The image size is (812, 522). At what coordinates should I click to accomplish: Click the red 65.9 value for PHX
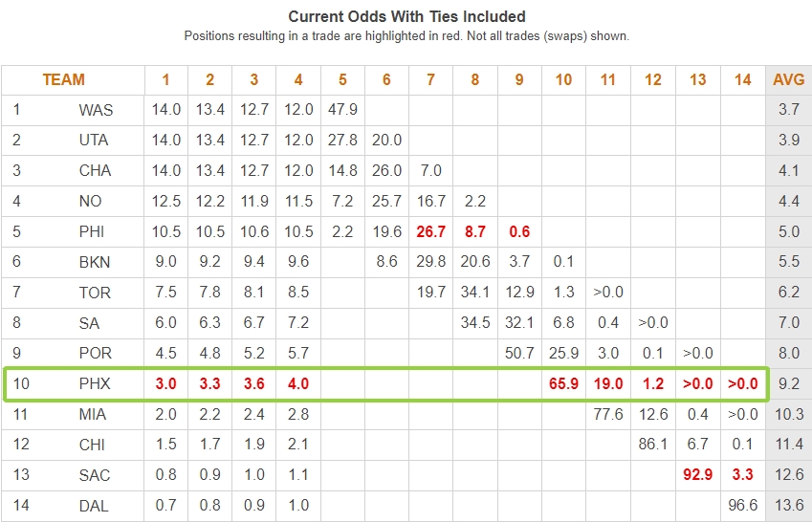563,384
